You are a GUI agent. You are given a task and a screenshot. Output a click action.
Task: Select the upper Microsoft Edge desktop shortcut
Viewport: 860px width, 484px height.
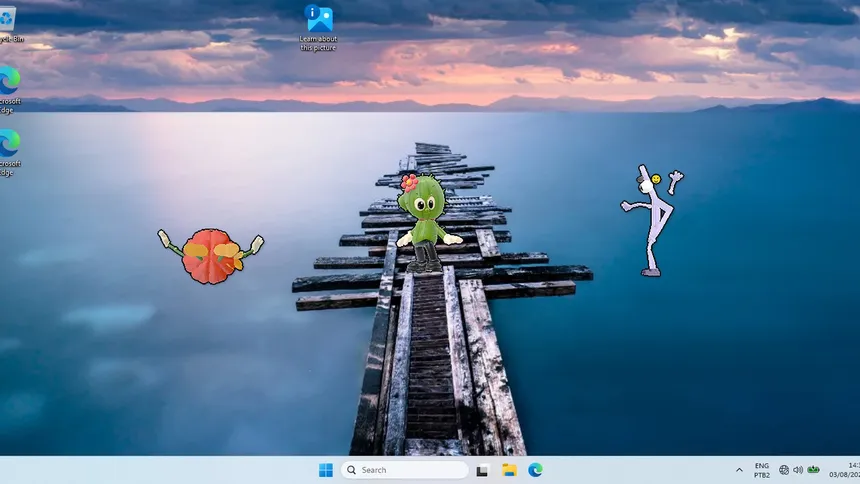[x=9, y=90]
